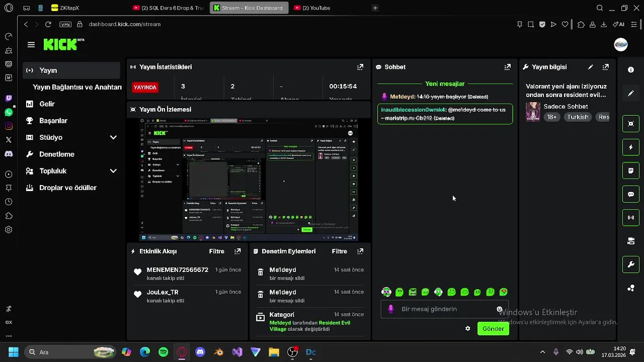Insert the angry square-face emote
Image resolution: width=644 pixels, height=362 pixels.
tap(413, 292)
